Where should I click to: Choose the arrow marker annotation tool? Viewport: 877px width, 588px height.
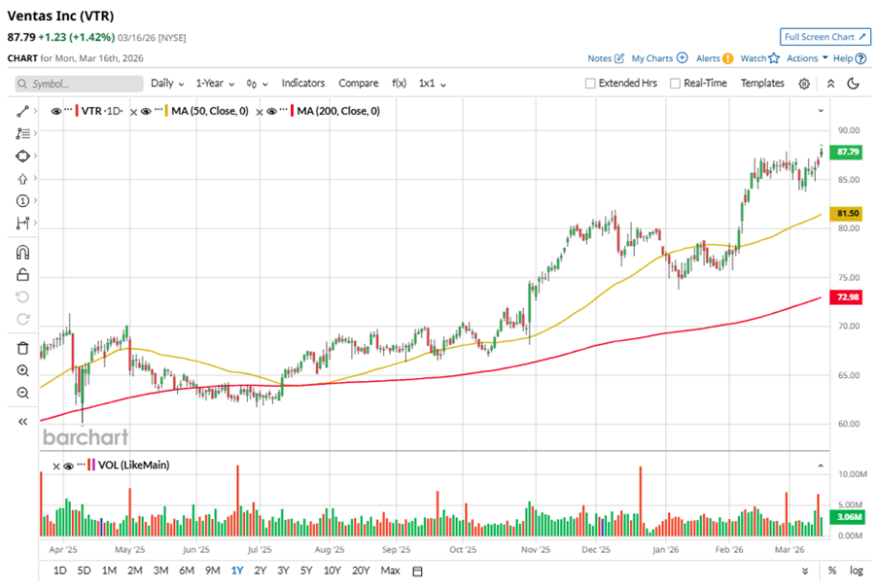22,179
